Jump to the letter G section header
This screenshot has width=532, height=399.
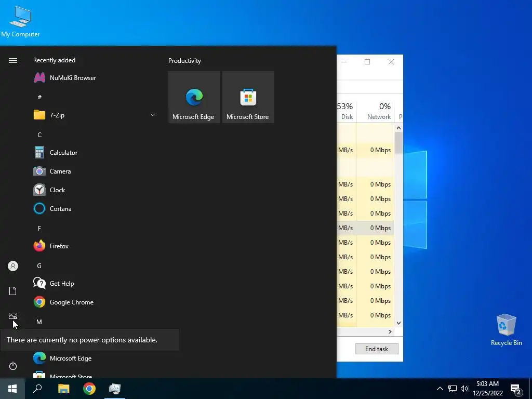[39, 265]
